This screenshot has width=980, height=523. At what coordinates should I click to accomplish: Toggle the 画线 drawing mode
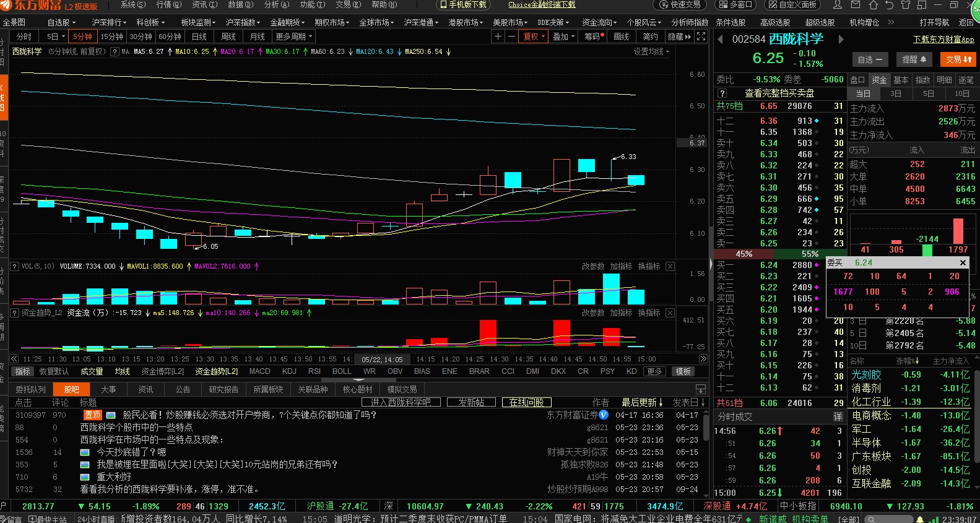(621, 37)
